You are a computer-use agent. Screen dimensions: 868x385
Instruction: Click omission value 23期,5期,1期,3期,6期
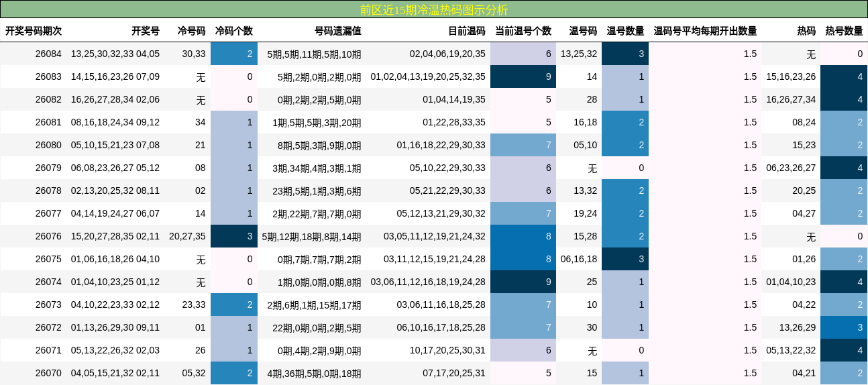(317, 190)
